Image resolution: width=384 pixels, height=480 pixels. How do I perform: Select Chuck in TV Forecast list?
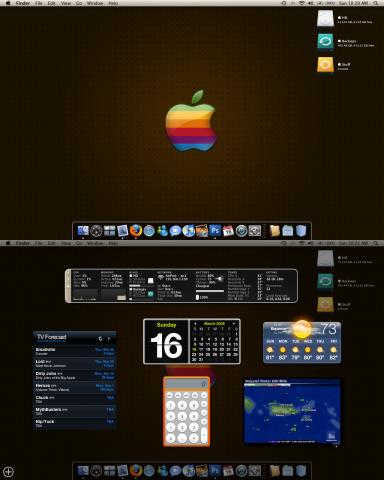click(75, 399)
